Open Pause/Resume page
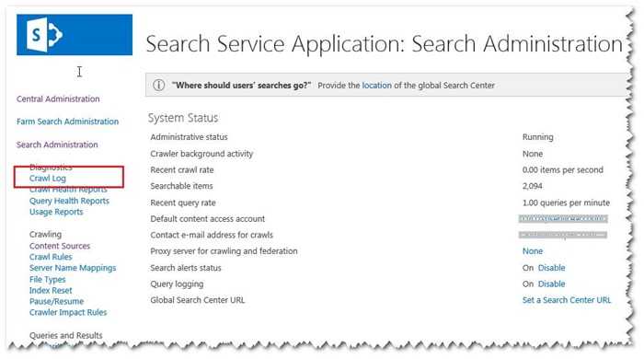644x359 pixels. tap(56, 302)
